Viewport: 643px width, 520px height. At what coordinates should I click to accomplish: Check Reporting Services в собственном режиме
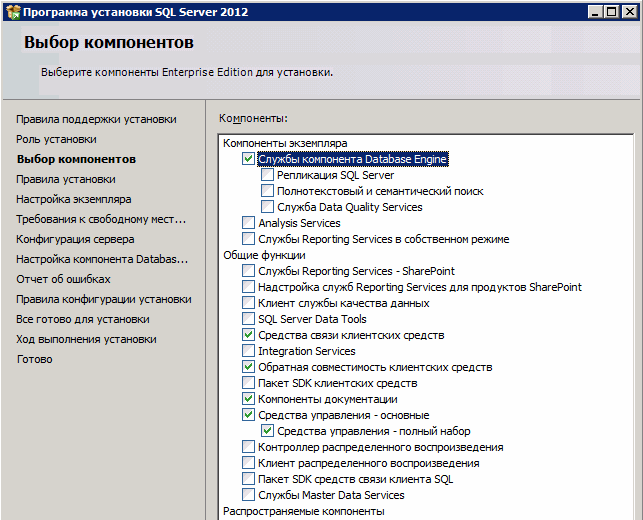coord(248,239)
